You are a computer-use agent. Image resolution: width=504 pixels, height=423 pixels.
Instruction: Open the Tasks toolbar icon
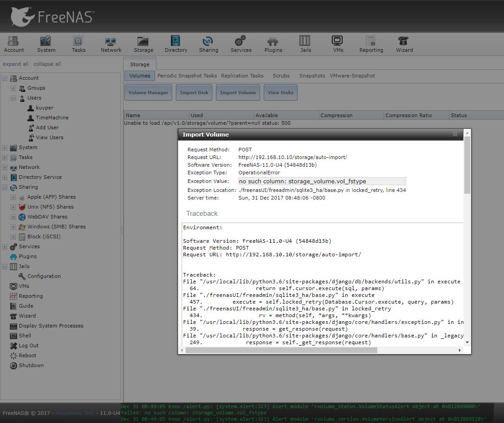point(78,44)
